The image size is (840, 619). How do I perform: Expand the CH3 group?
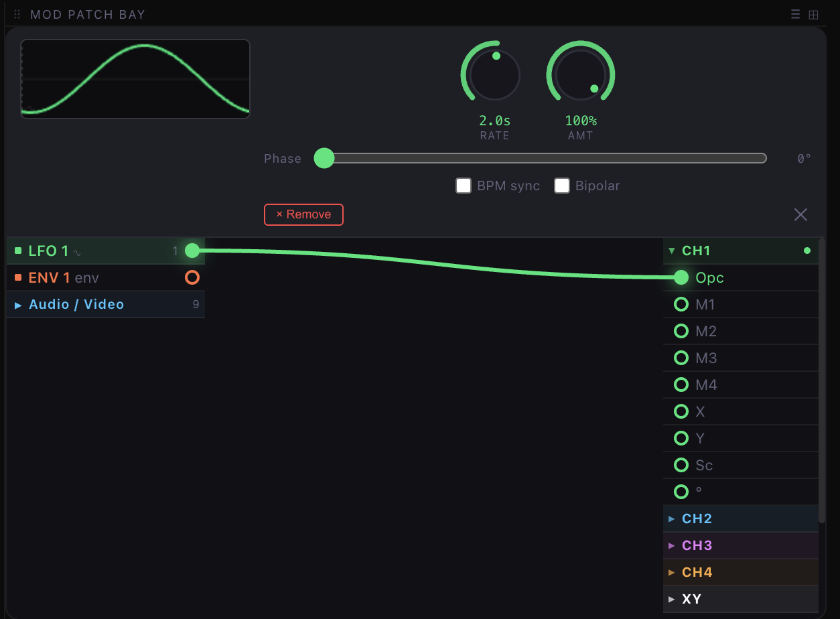tap(672, 545)
